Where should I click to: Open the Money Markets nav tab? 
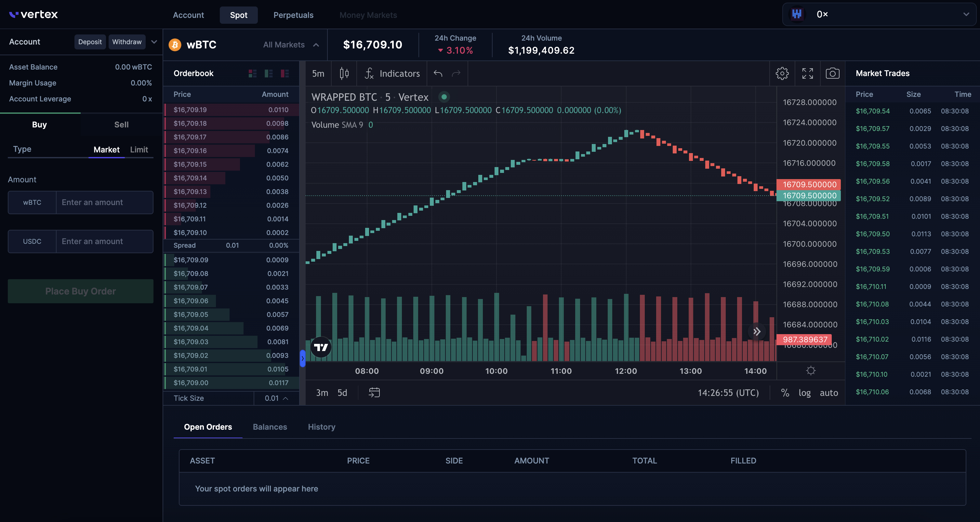(368, 15)
